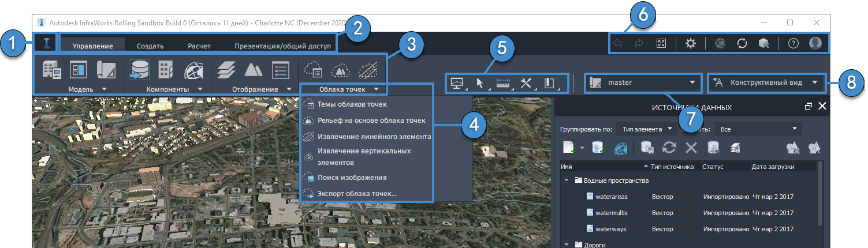
Task: Click the greyed redo arrow icon
Action: (x=639, y=43)
